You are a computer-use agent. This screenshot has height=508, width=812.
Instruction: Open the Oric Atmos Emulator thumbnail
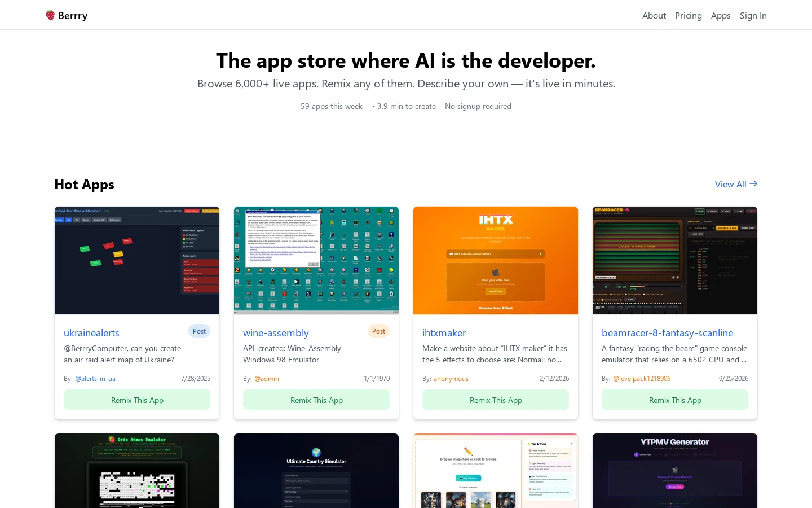coord(137,471)
